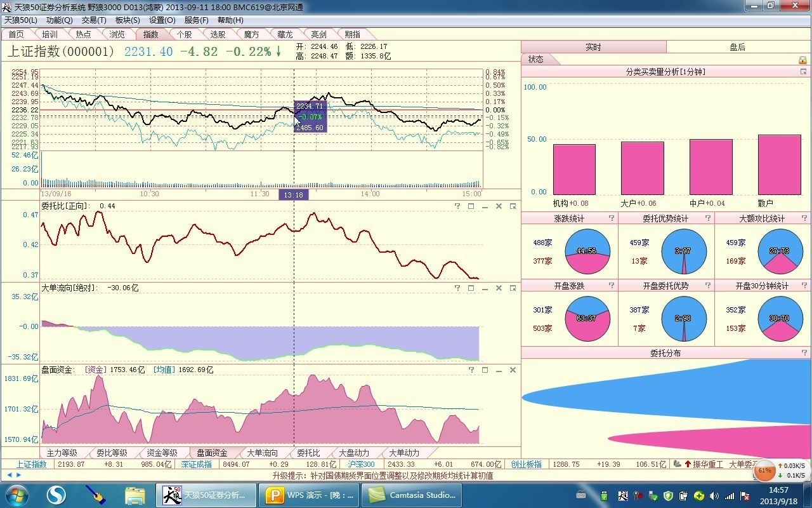Screen dimensions: 812x508
Task: Switch to 大单动力 bottom tab
Action: [x=404, y=453]
